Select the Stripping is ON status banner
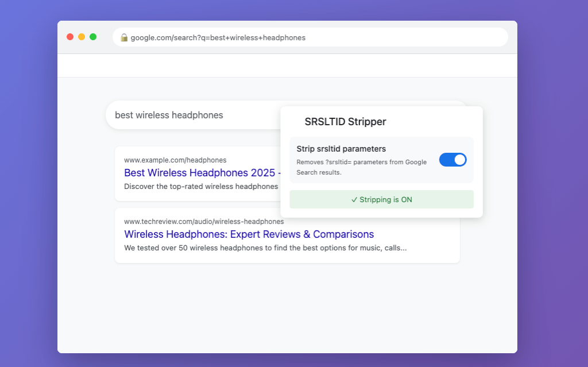This screenshot has width=588, height=367. (381, 199)
